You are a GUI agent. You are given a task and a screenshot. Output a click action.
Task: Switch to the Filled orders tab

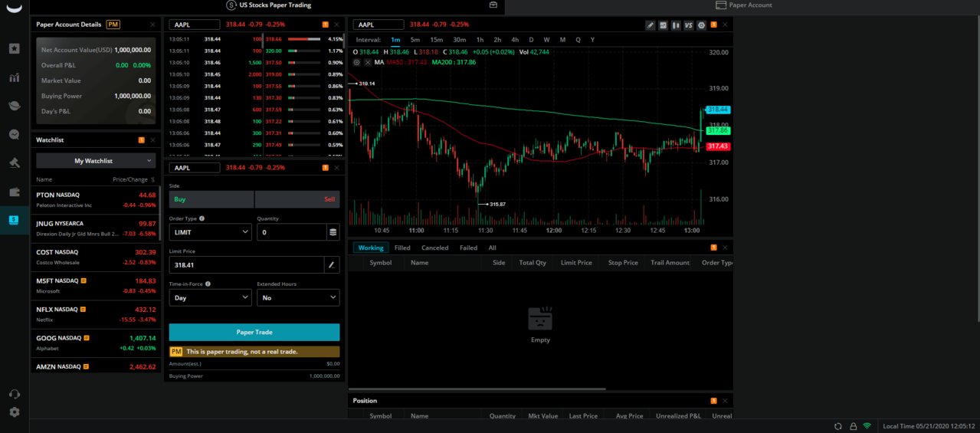point(402,248)
